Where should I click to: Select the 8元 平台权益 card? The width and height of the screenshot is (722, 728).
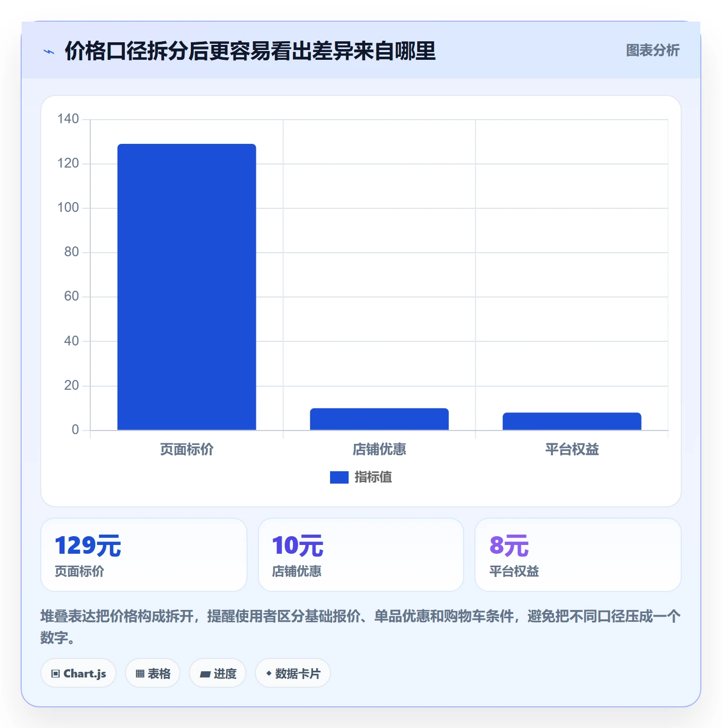[578, 555]
